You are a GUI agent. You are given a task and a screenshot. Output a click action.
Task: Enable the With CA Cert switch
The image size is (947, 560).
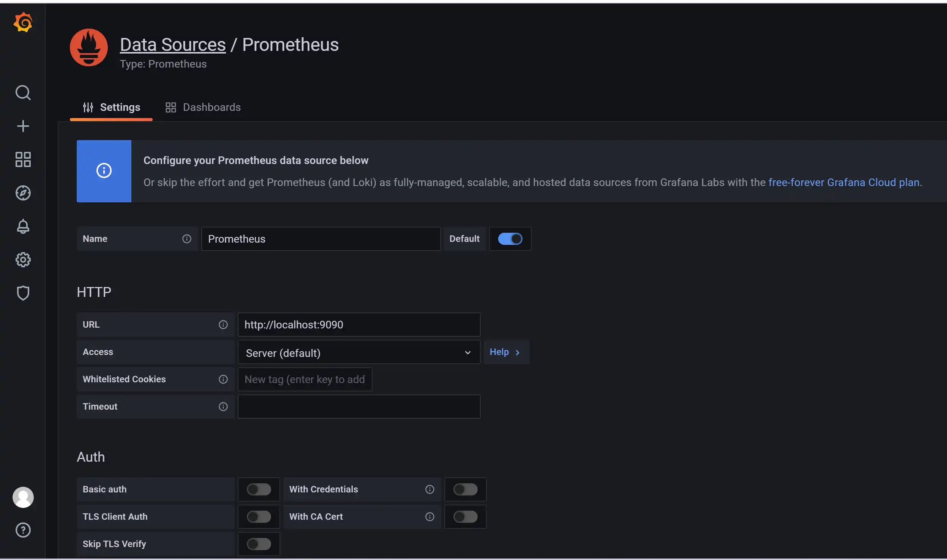click(x=465, y=517)
